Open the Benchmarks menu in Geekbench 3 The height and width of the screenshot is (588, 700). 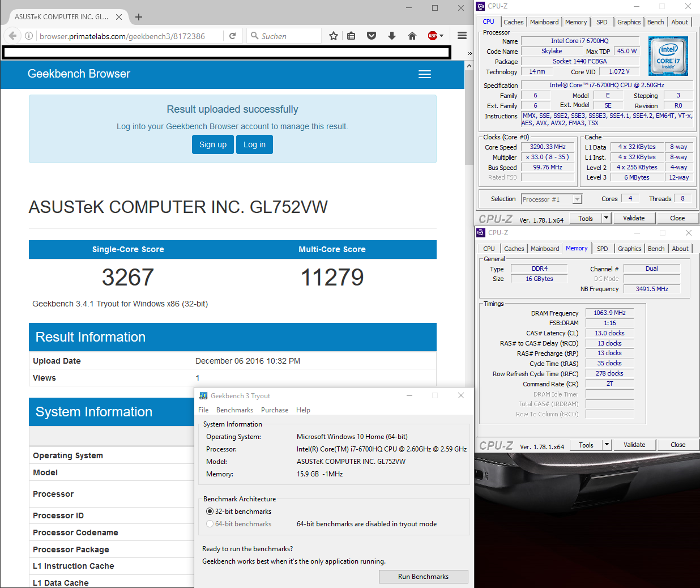(x=234, y=410)
